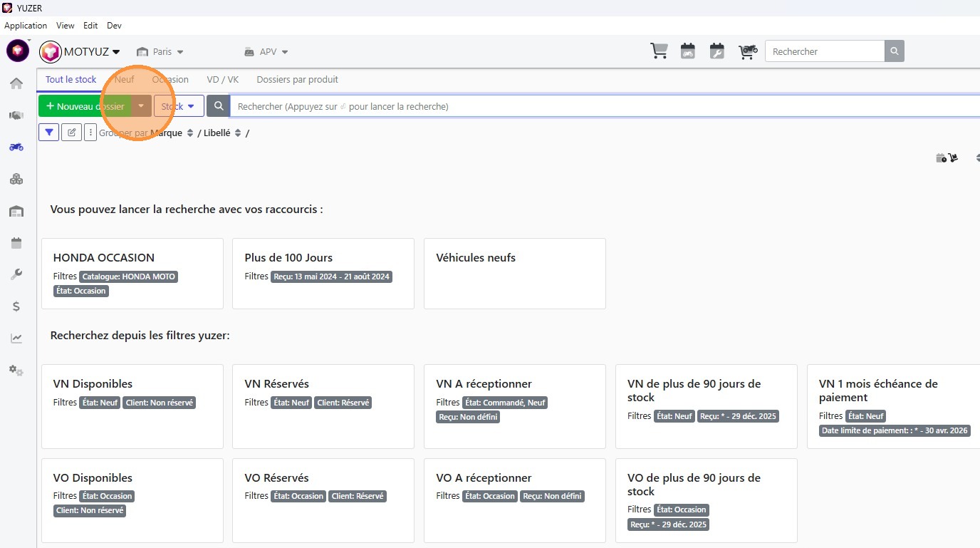The width and height of the screenshot is (980, 548).
Task: Click the top Rechercher search field
Action: point(824,51)
